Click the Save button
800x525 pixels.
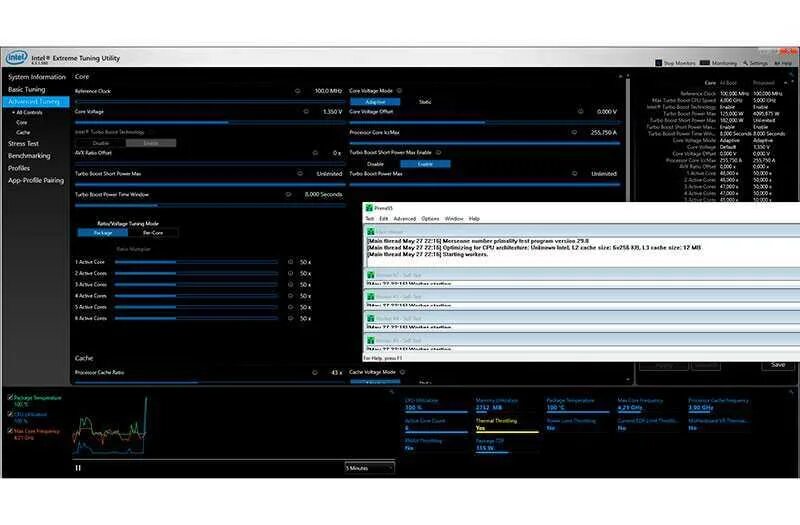tap(778, 365)
